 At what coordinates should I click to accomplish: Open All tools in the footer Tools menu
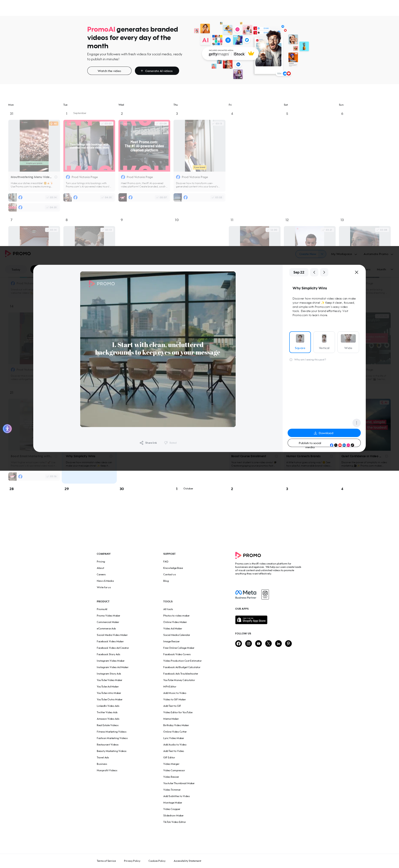(x=168, y=609)
